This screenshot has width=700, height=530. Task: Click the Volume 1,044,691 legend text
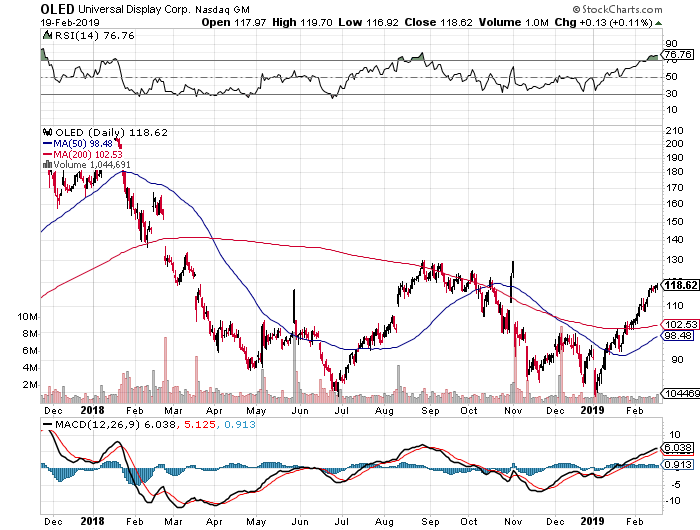[x=92, y=164]
